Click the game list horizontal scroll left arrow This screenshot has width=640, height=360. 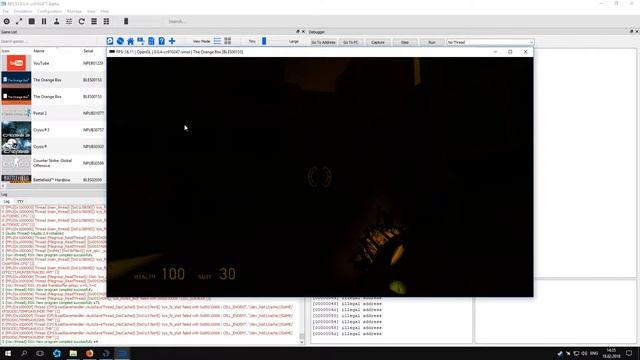click(x=3, y=186)
